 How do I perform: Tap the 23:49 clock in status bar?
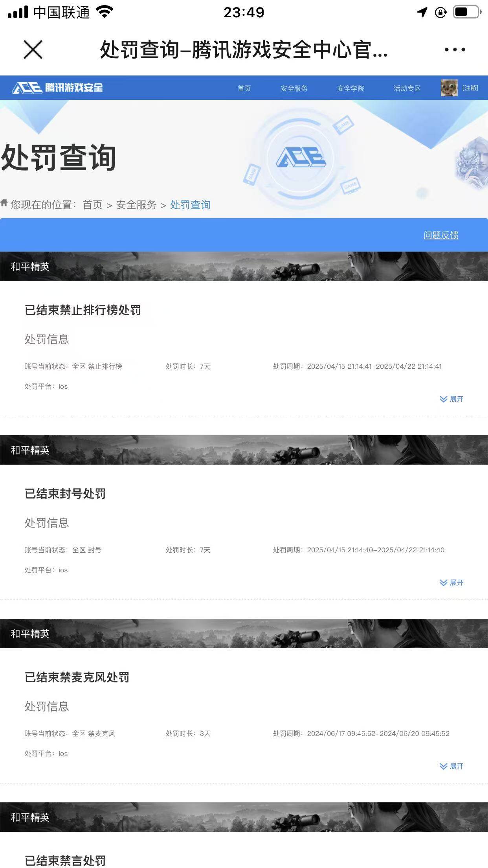tap(244, 13)
